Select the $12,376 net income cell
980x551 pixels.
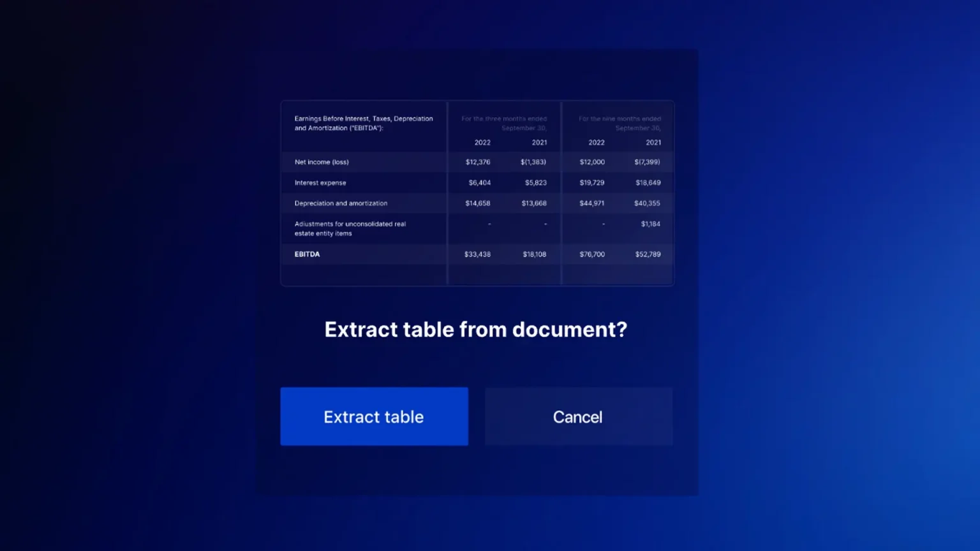tap(478, 162)
